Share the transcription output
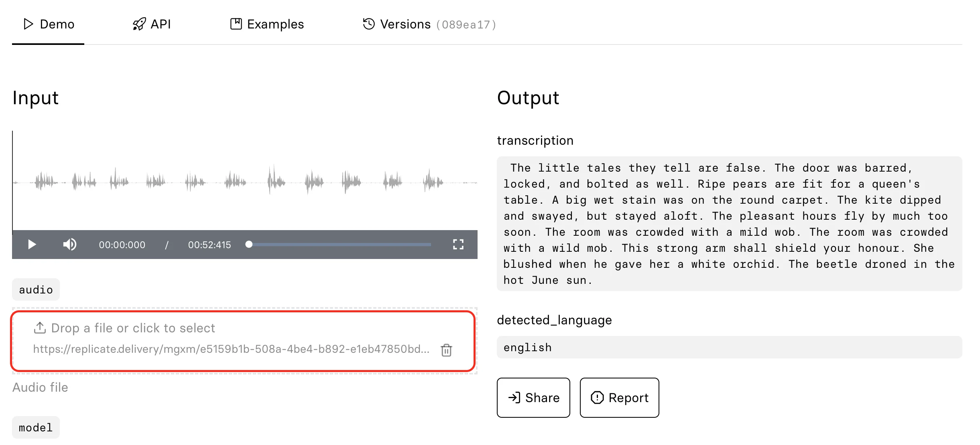 tap(533, 398)
